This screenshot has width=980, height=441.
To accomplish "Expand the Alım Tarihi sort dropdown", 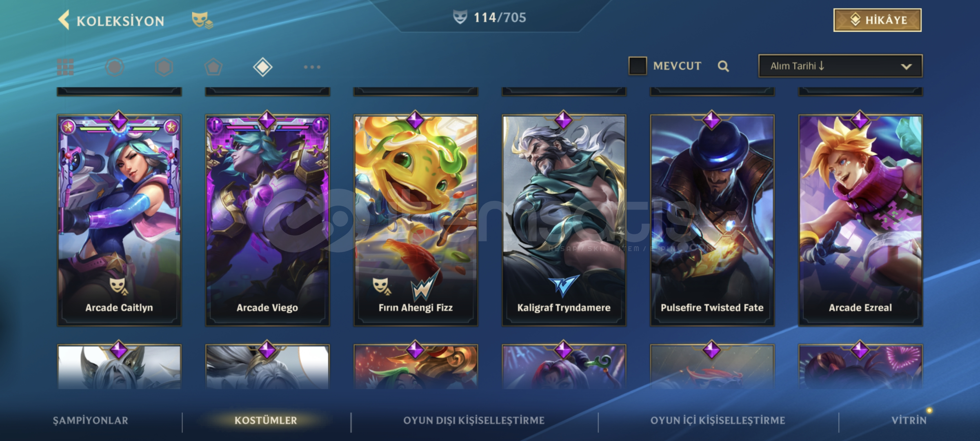I will (x=840, y=66).
